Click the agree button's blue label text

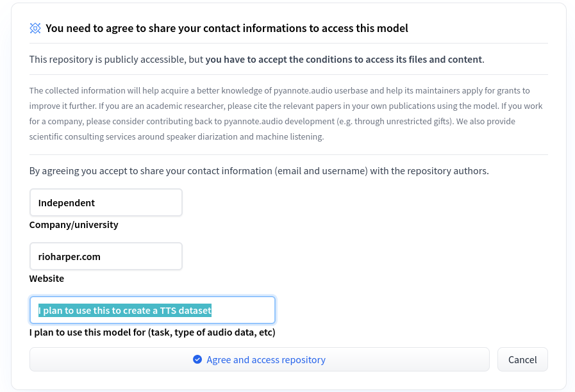tap(266, 359)
